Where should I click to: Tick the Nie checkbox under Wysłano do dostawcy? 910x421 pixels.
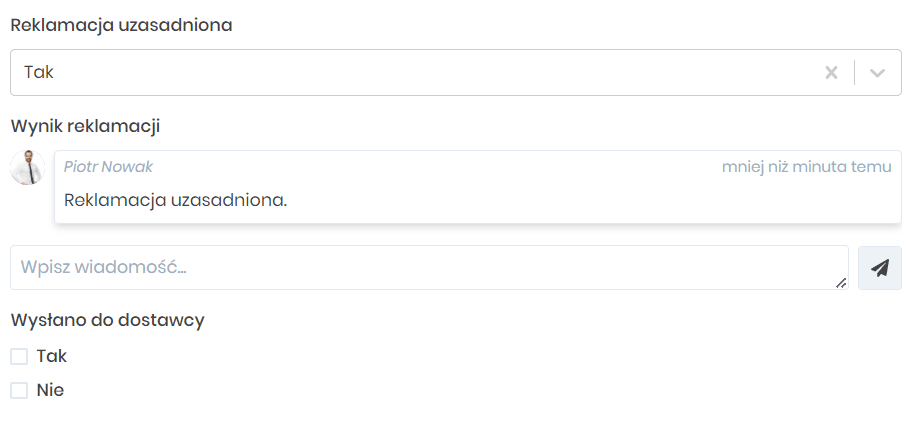pyautogui.click(x=19, y=391)
